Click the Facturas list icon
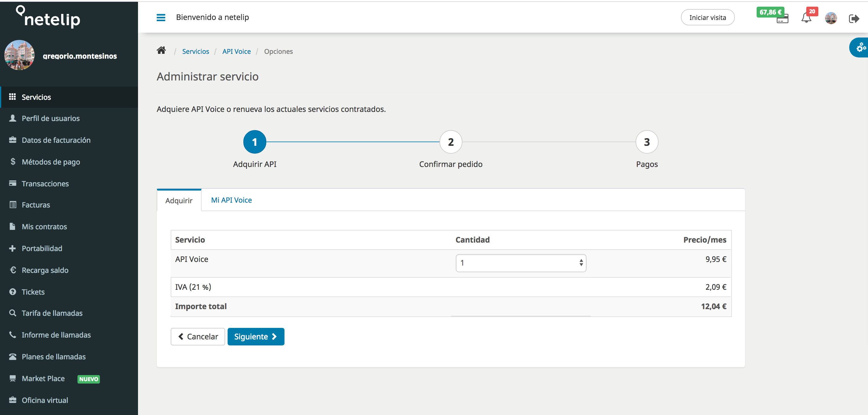The width and height of the screenshot is (868, 415). click(x=13, y=204)
